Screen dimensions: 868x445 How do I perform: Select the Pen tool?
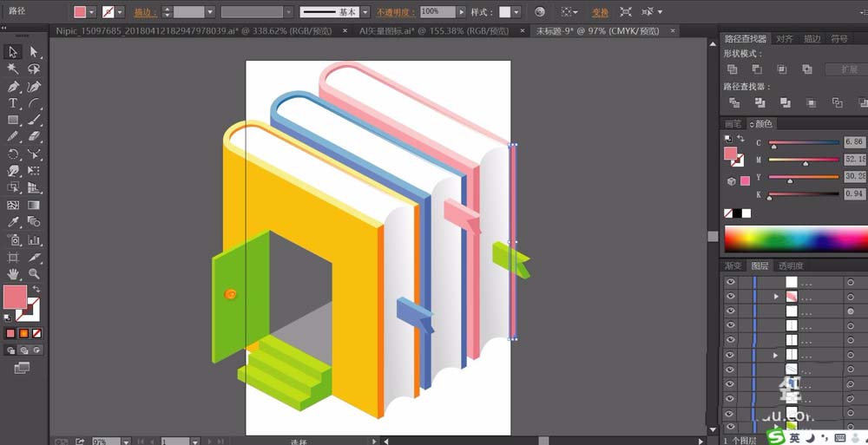click(13, 87)
